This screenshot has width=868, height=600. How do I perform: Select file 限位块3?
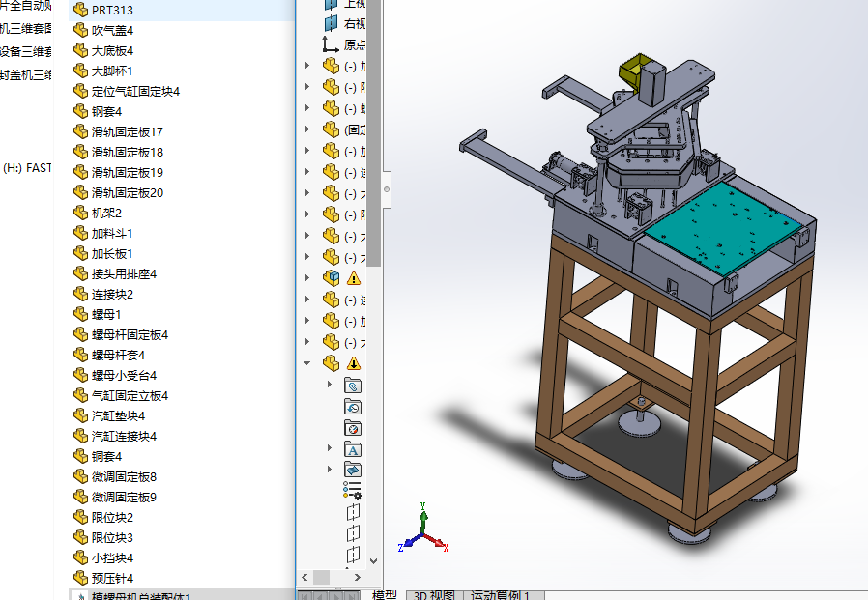click(112, 537)
